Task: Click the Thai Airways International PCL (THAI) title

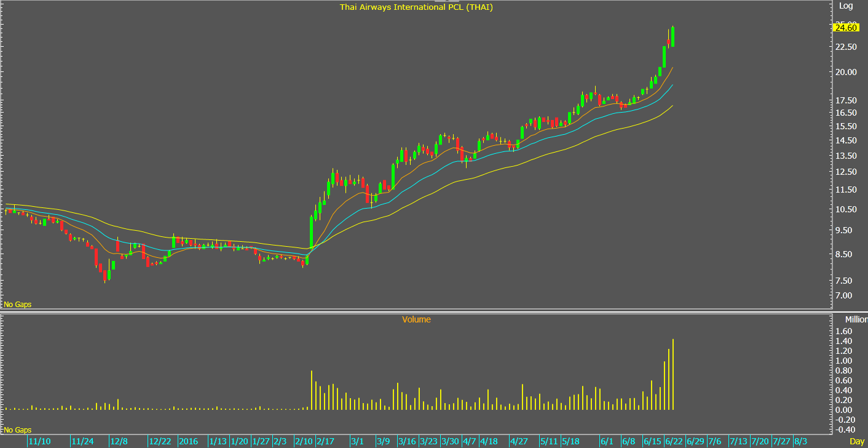Action: 416,7
